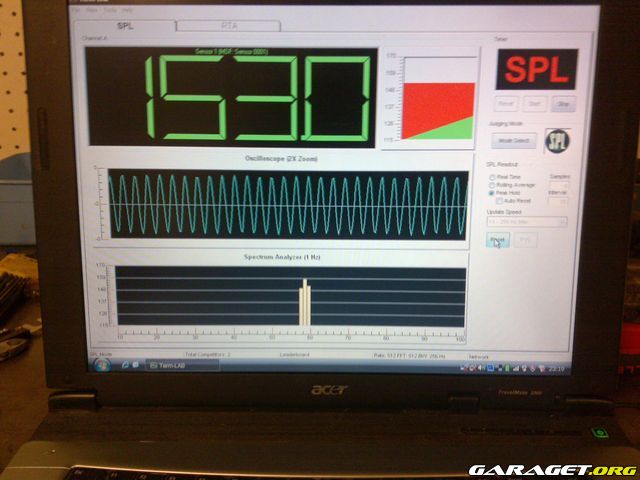Click the timer Reset button

click(x=506, y=103)
